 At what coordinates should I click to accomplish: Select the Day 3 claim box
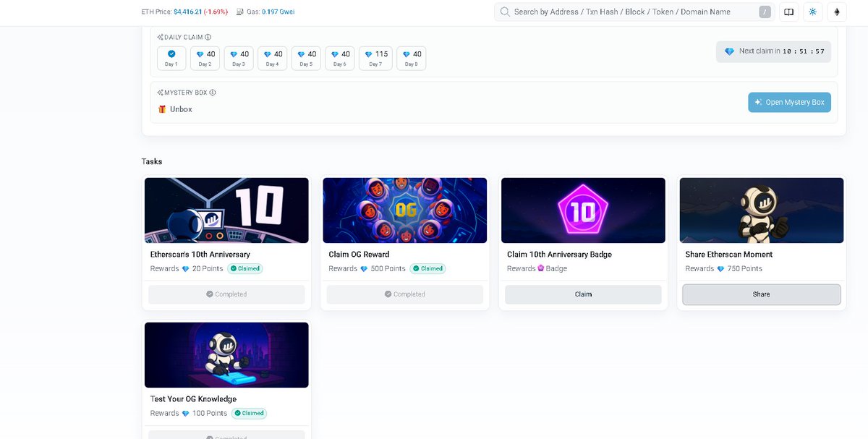(x=239, y=58)
